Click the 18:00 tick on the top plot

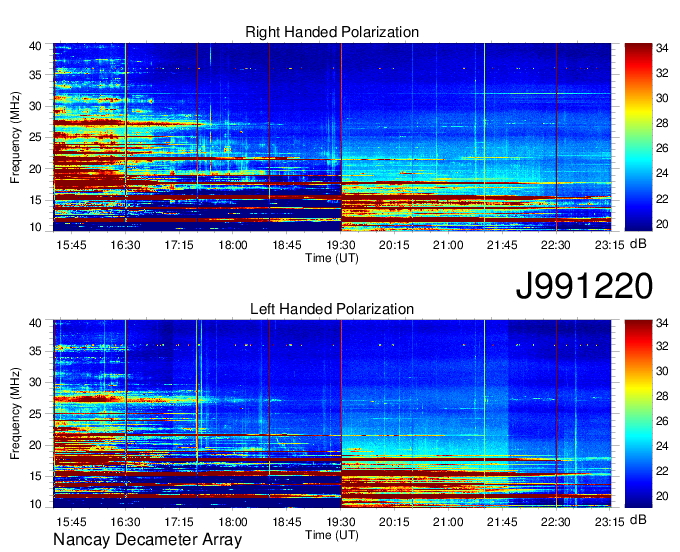coord(233,245)
